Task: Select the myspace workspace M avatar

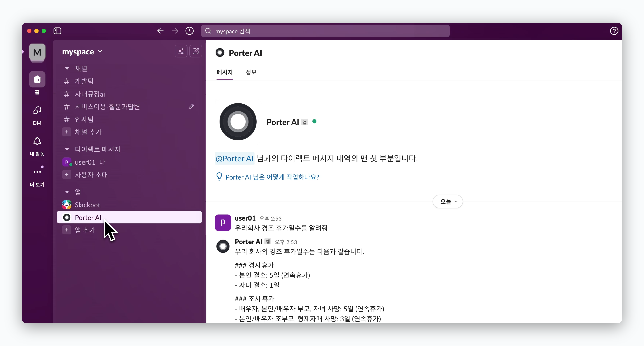Action: tap(37, 52)
